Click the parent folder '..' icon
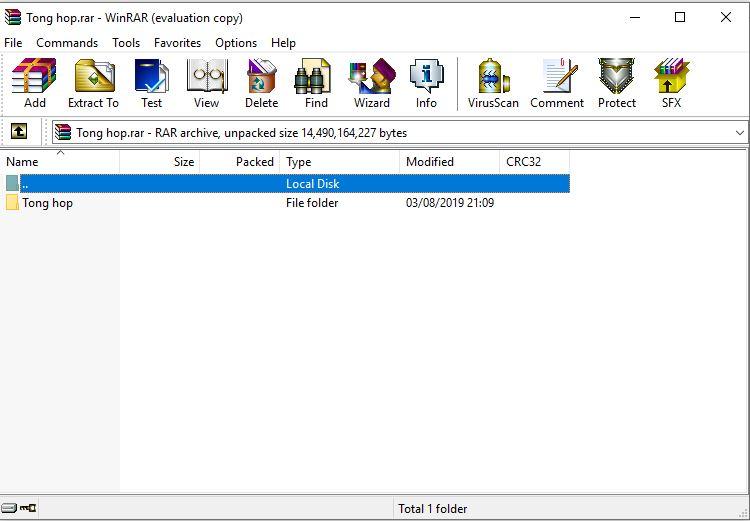Screen dimensions: 750x521 coord(12,183)
